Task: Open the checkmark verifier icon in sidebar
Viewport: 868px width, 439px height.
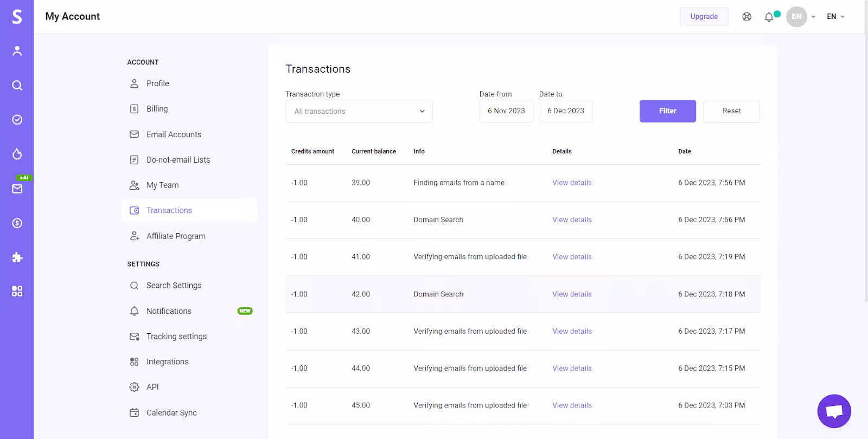Action: pos(17,120)
